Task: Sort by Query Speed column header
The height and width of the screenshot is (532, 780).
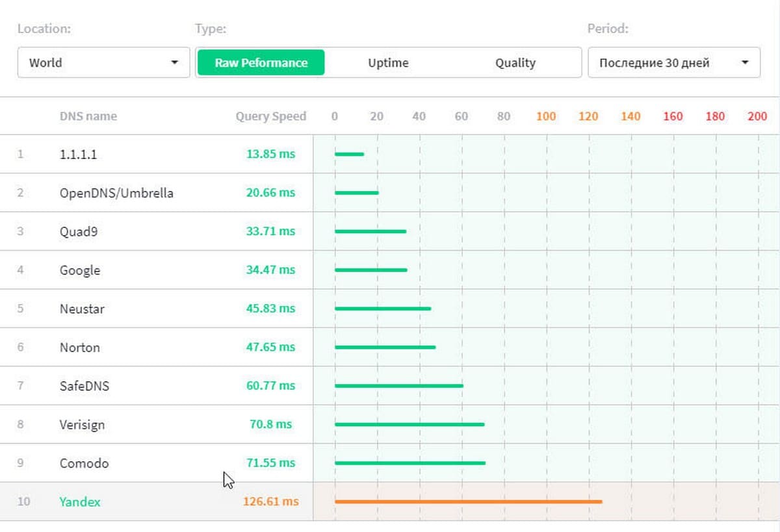Action: pyautogui.click(x=270, y=116)
